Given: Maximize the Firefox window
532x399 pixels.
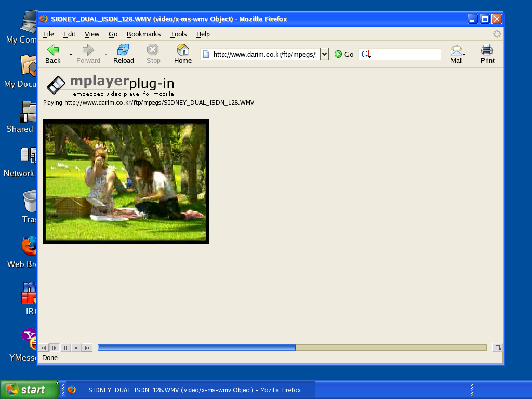Looking at the screenshot, I should [485, 19].
